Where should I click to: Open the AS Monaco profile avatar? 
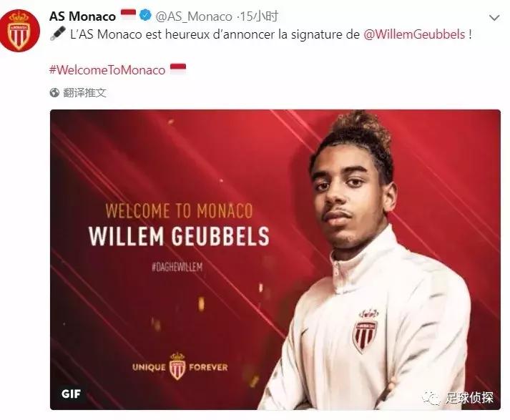19,31
